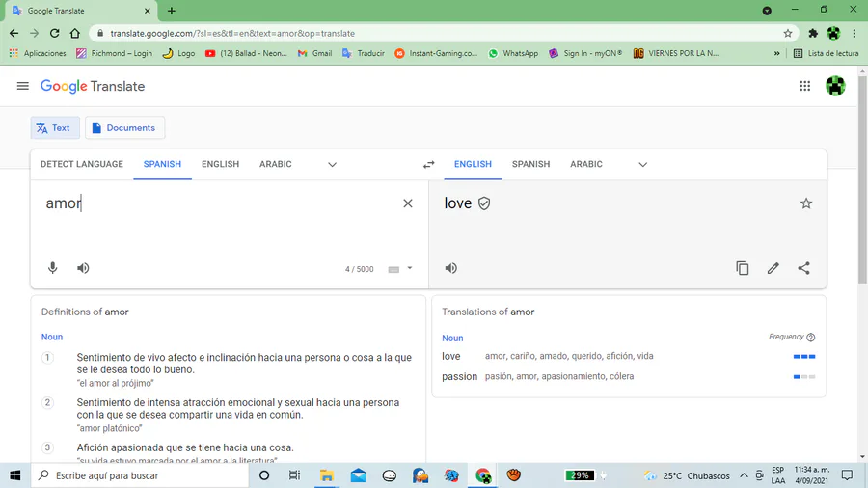Bookmark this page with the star
Image resolution: width=868 pixels, height=488 pixels.
[x=788, y=33]
